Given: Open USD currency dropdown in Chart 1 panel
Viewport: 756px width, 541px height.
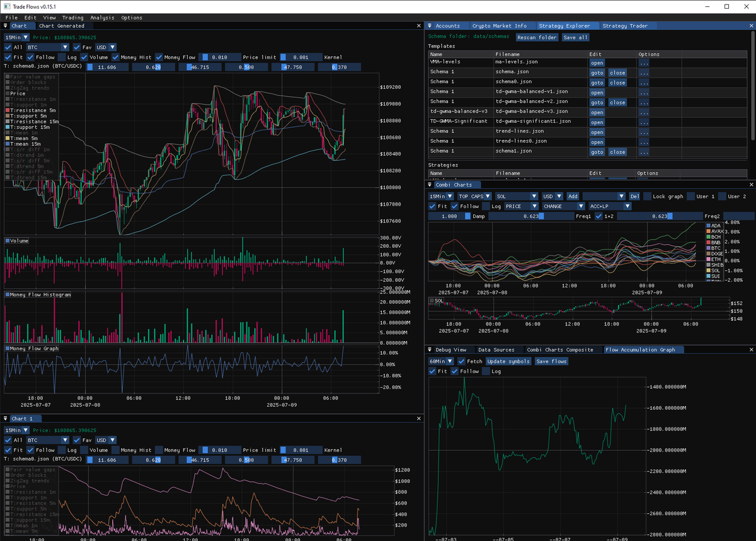Looking at the screenshot, I should (105, 440).
